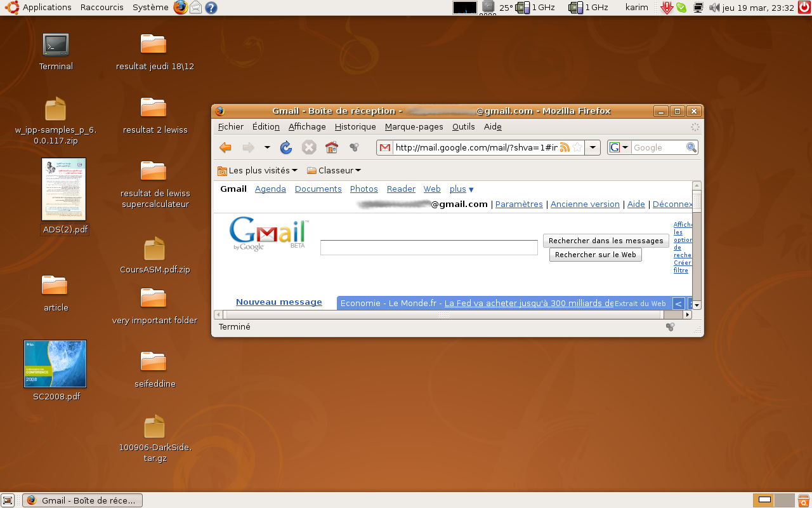This screenshot has width=812, height=508.
Task: Click the red power/quit button
Action: [x=804, y=8]
